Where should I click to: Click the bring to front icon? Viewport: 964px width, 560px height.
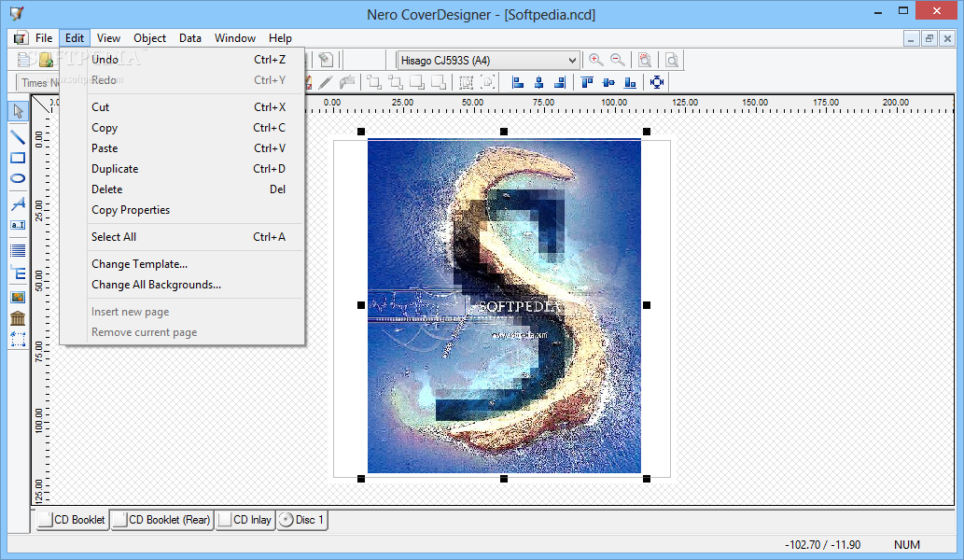(374, 82)
